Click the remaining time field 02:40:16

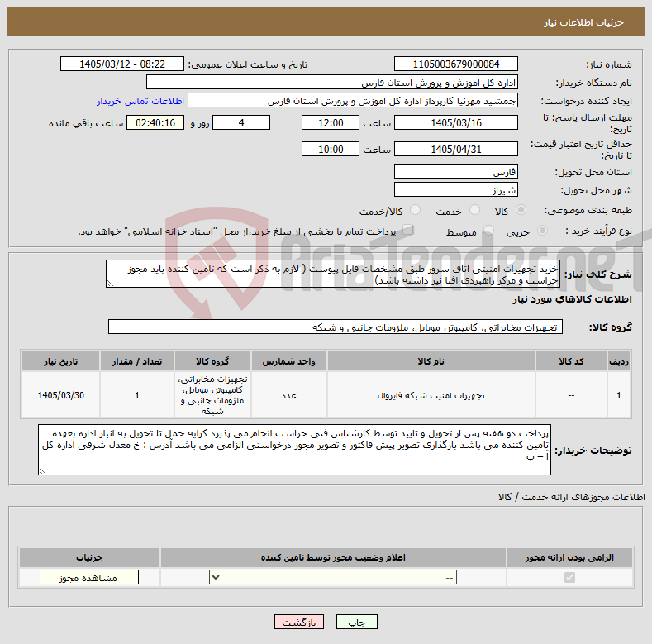tap(155, 122)
